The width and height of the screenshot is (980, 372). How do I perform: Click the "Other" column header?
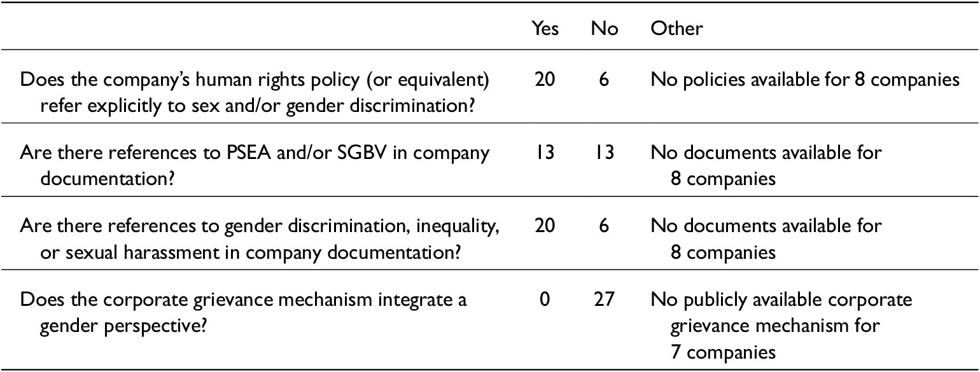tap(676, 29)
